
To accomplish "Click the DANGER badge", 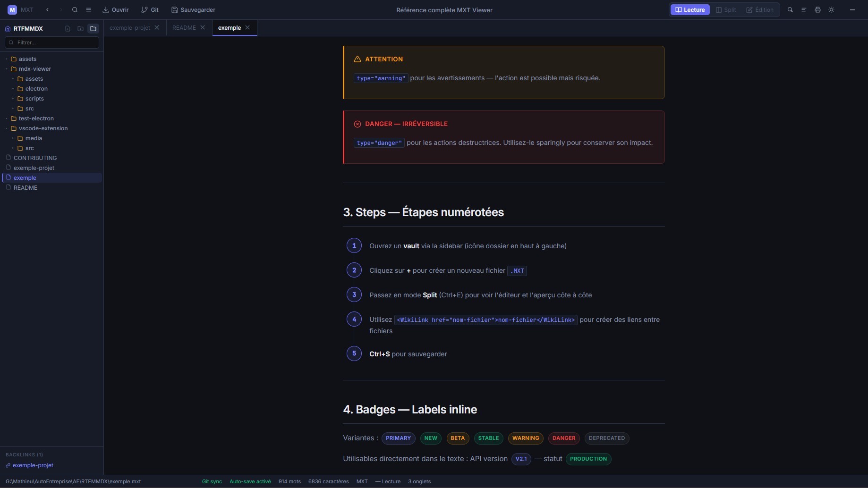I will point(564,438).
